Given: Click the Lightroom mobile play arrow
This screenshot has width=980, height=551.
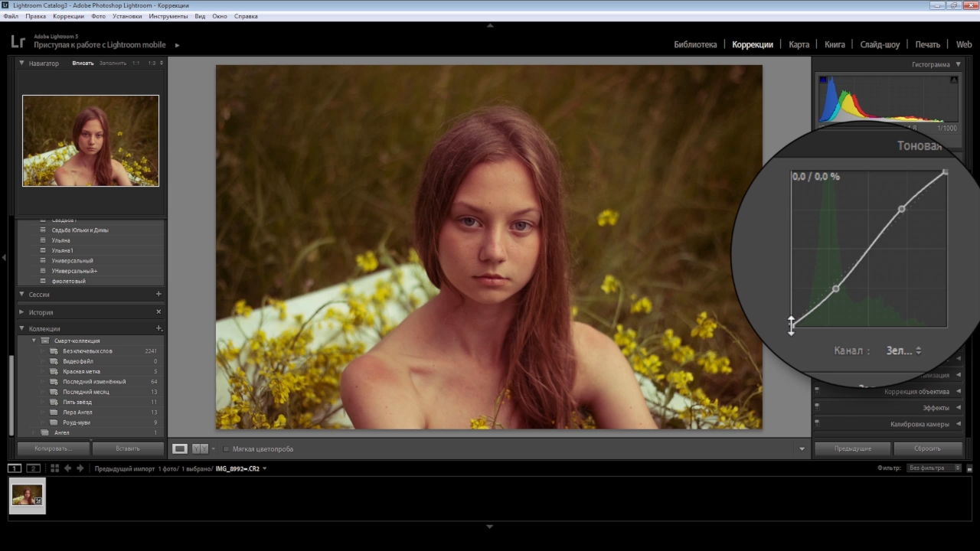Looking at the screenshot, I should 177,45.
